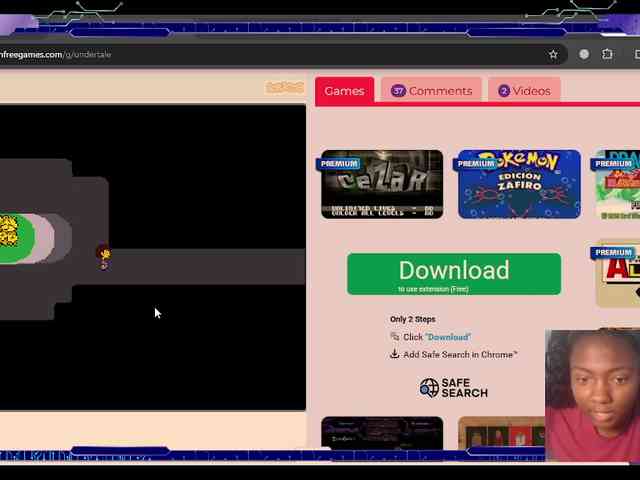Click the "Only 2 Steps" heading
The width and height of the screenshot is (640, 480).
coord(413,319)
